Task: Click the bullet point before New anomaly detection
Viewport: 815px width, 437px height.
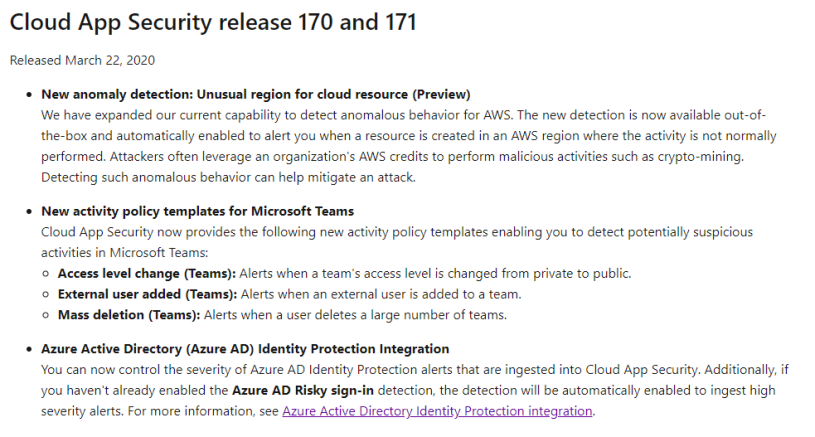Action: tap(26, 95)
